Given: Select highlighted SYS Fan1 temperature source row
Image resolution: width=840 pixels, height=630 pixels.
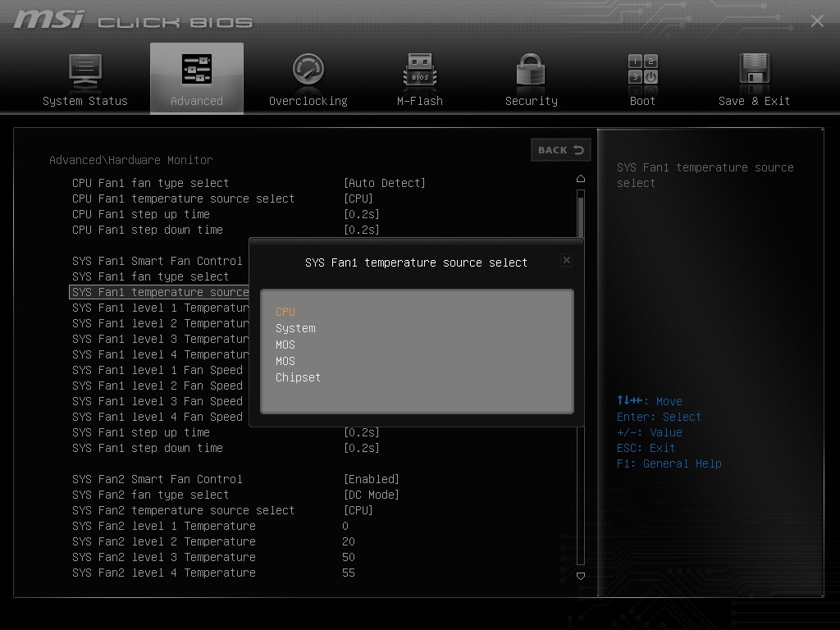Looking at the screenshot, I should [x=159, y=292].
